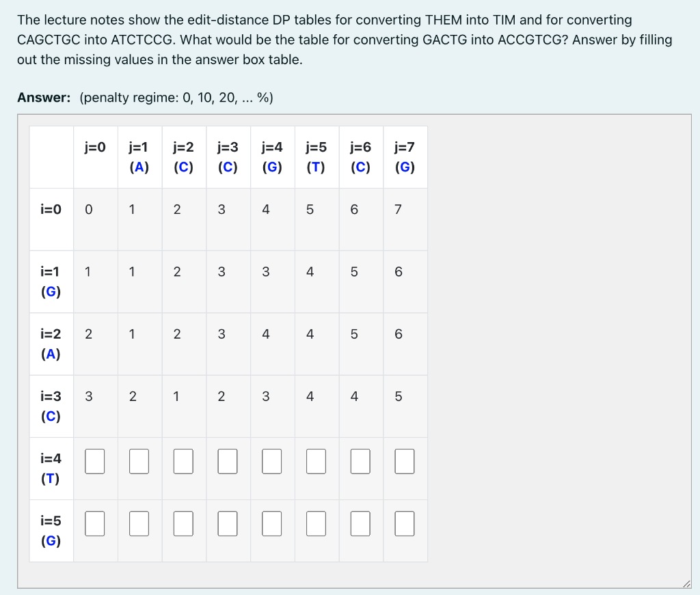Click the resize handle of the answer box

[687, 583]
